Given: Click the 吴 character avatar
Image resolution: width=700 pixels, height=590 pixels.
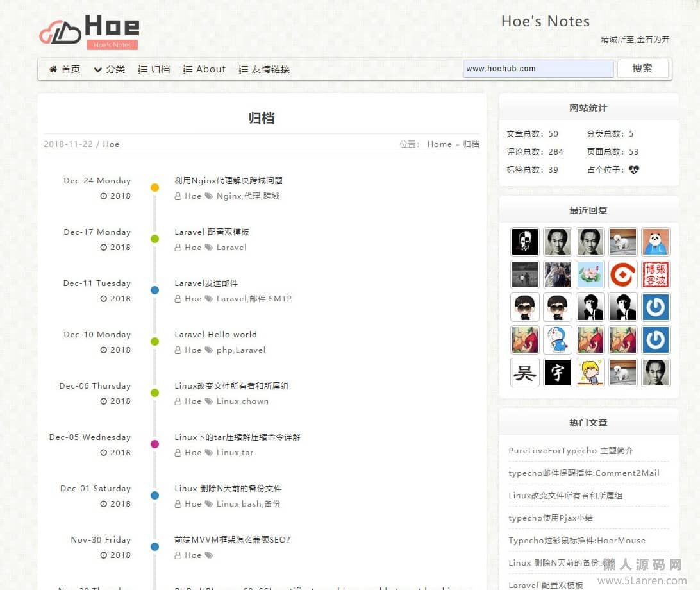Looking at the screenshot, I should pos(524,372).
